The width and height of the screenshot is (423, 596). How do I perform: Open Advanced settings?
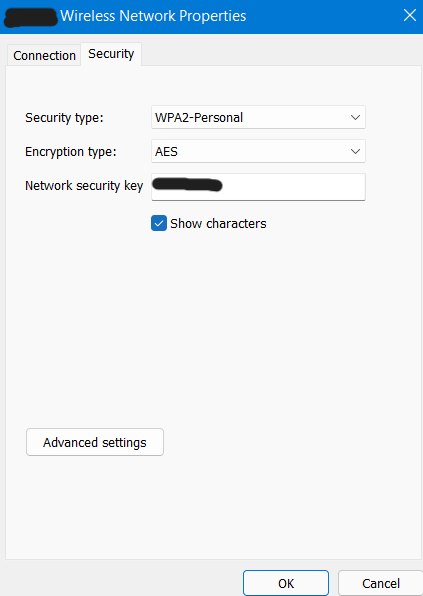coord(95,442)
